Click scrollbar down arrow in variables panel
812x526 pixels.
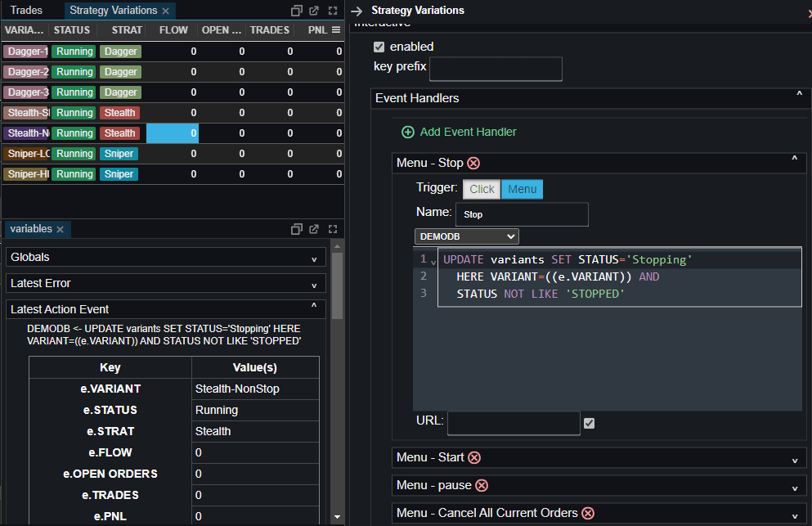[x=337, y=517]
